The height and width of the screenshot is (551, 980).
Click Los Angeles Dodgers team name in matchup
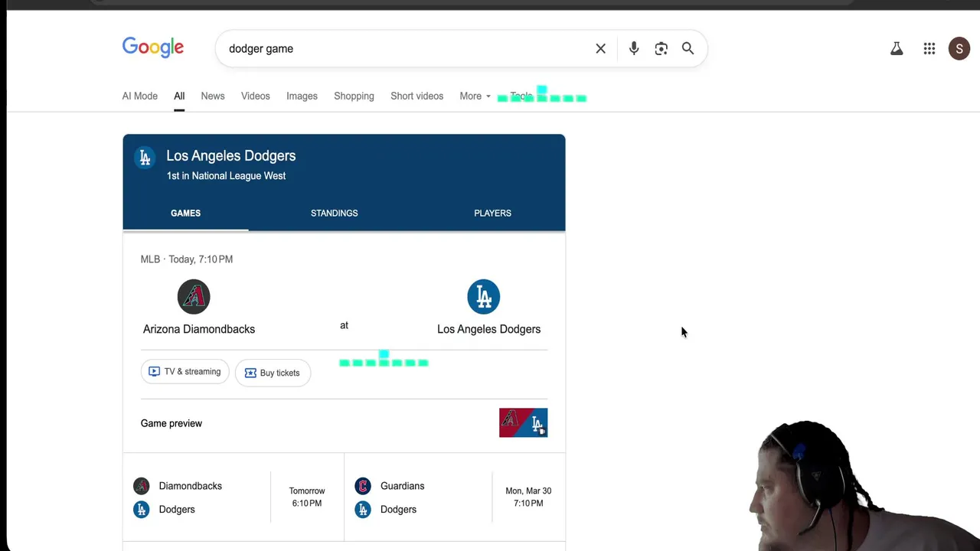click(x=488, y=329)
